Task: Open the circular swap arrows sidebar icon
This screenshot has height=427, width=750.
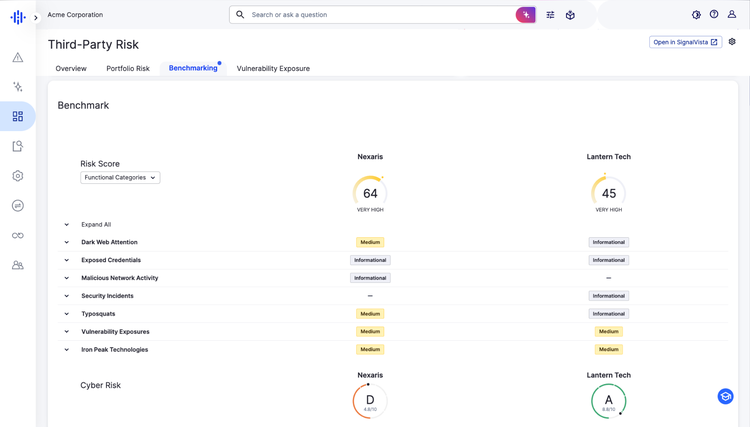Action: pos(18,206)
